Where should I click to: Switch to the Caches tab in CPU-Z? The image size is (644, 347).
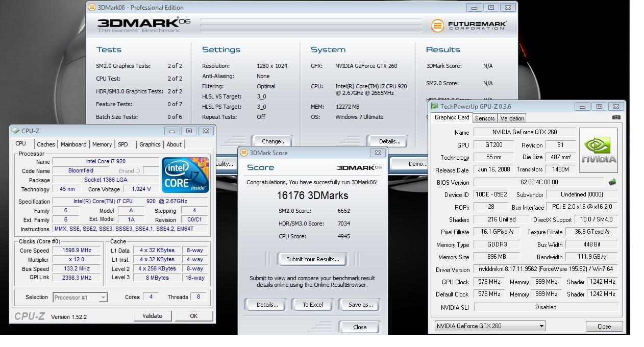tap(46, 144)
